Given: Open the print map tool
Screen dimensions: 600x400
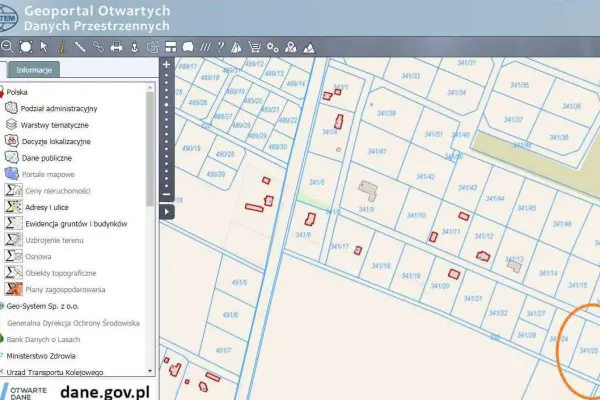Looking at the screenshot, I should (116, 47).
